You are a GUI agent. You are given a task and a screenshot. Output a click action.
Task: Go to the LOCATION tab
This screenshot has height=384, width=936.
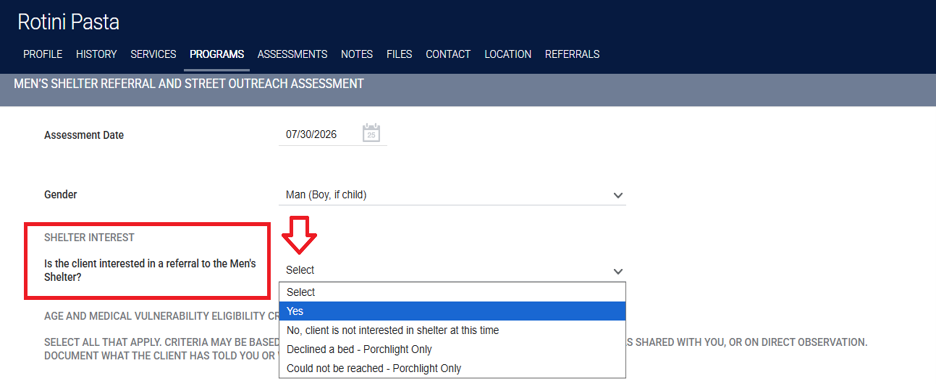click(508, 54)
